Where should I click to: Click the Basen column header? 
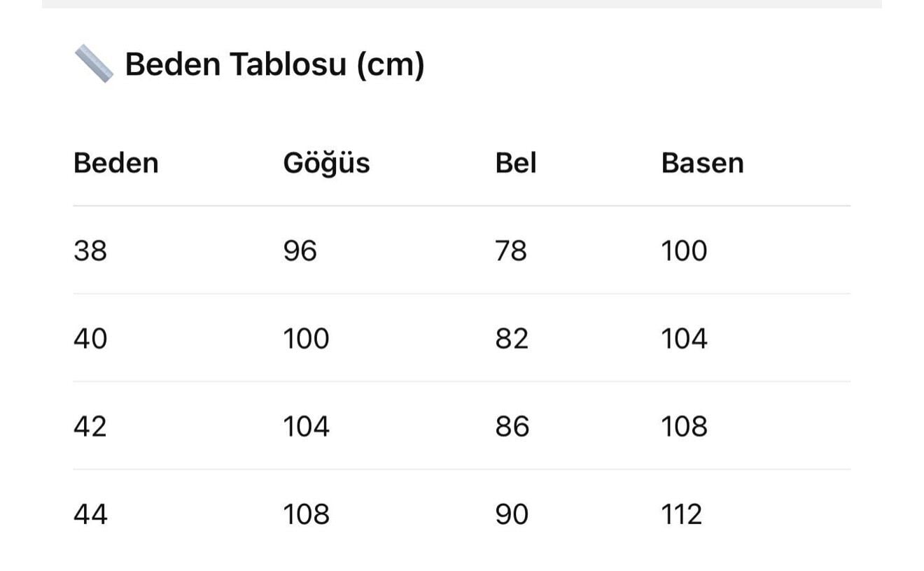tap(702, 163)
